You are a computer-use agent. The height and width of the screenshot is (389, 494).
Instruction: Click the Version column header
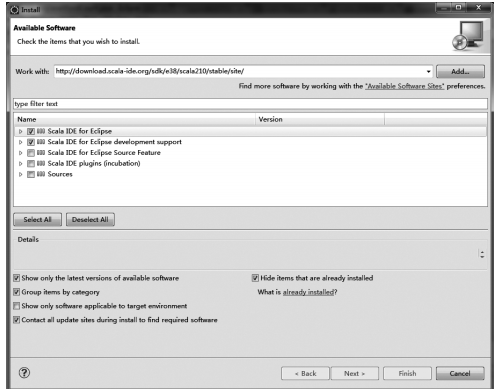coord(320,119)
